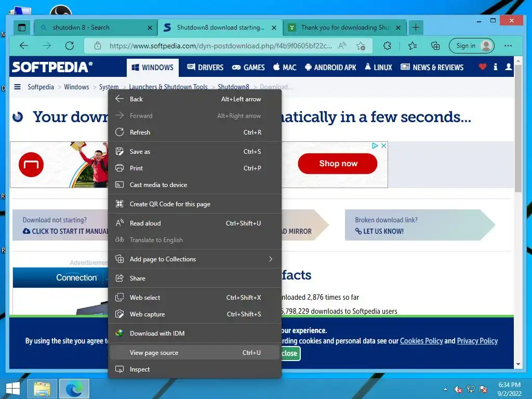Click LET US KNOW! broken link report
Screen dimensions: 532x399
pyautogui.click(x=380, y=231)
